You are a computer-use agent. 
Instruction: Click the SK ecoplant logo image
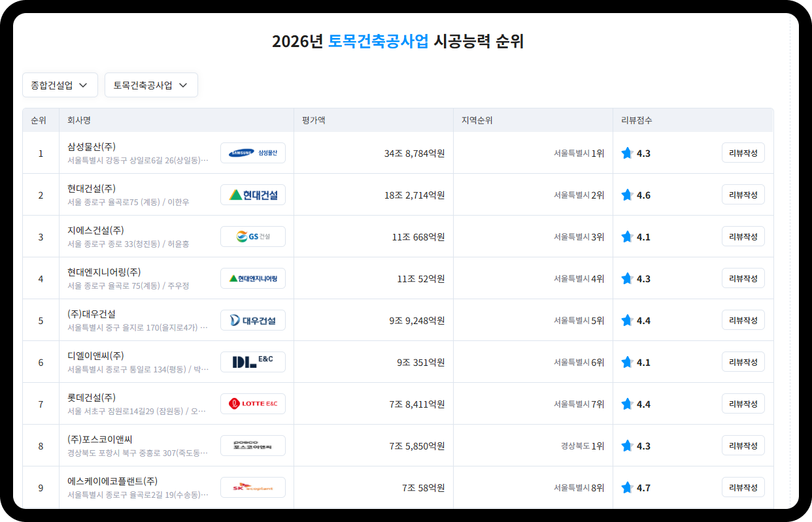coord(253,487)
